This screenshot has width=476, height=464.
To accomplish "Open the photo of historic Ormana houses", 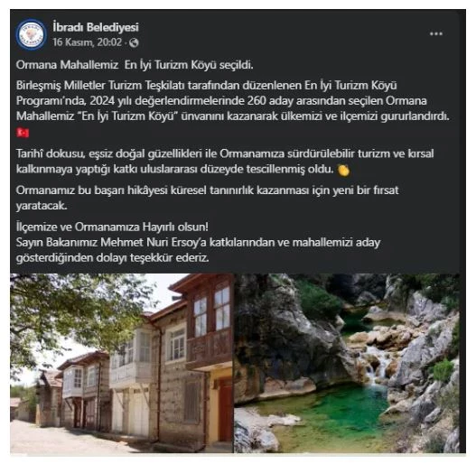I will (122, 363).
